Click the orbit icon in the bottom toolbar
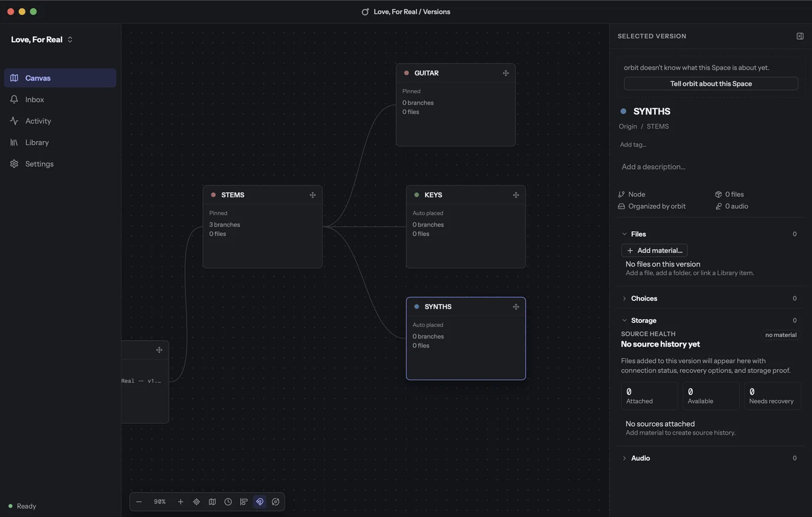The height and width of the screenshot is (517, 812). click(276, 502)
